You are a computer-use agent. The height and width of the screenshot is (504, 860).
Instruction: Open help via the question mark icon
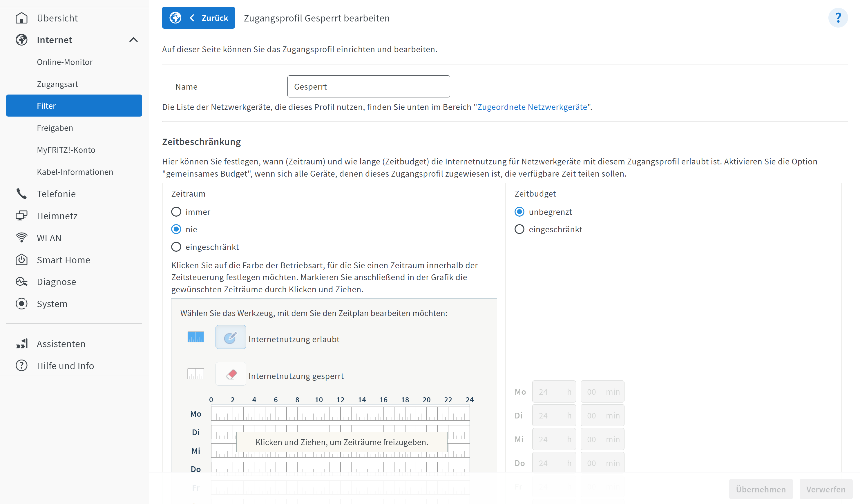point(837,18)
